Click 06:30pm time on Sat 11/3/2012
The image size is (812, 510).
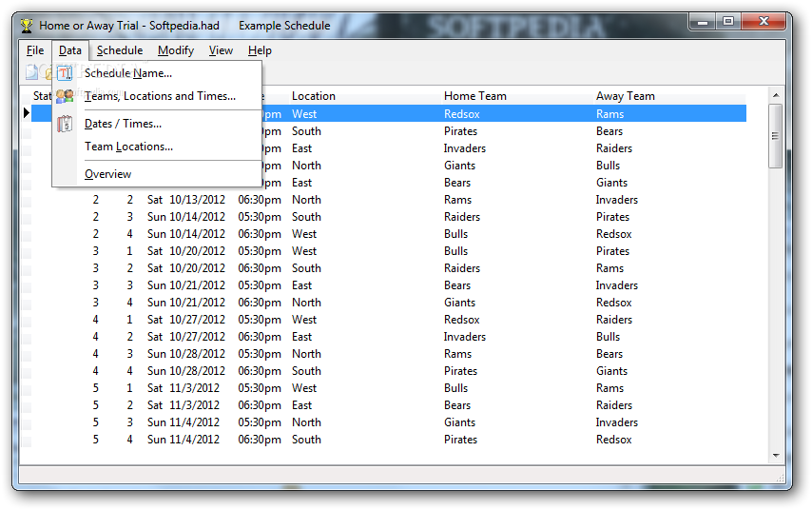point(260,404)
